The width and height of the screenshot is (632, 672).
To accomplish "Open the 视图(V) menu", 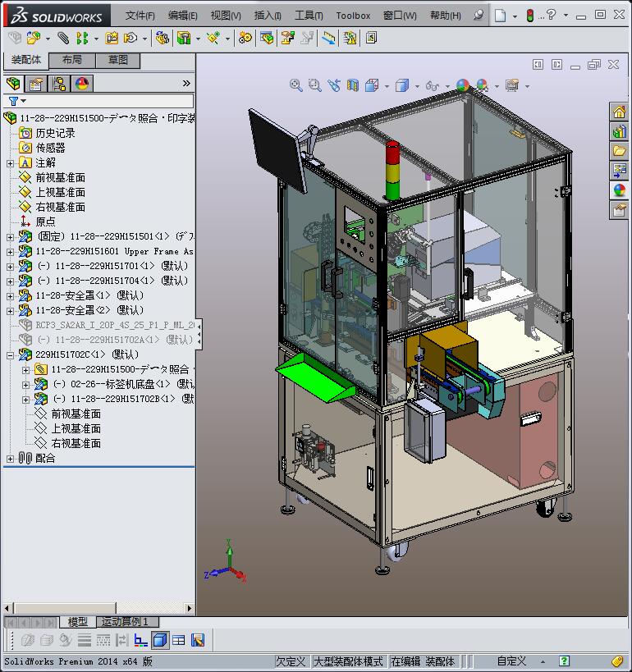I will click(x=226, y=16).
